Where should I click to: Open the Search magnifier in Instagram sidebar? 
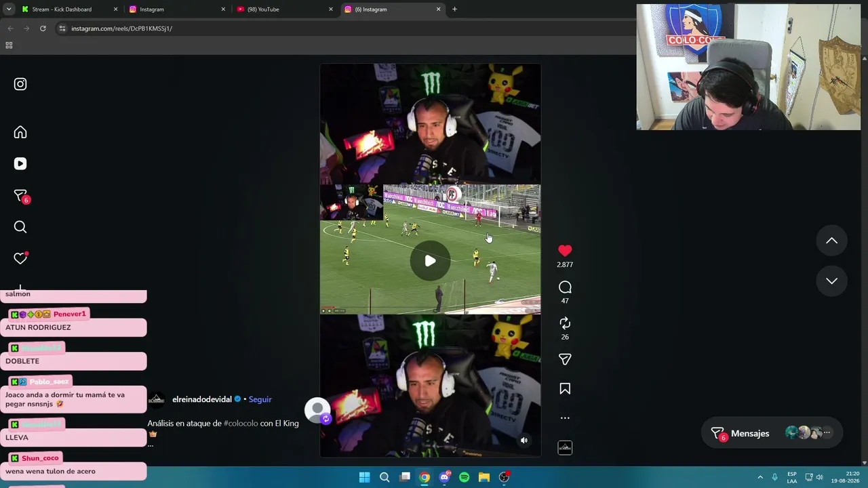click(x=20, y=227)
